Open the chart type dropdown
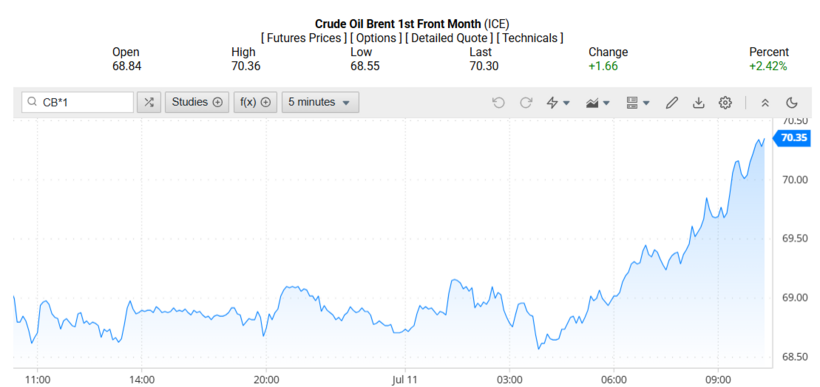 click(x=598, y=103)
